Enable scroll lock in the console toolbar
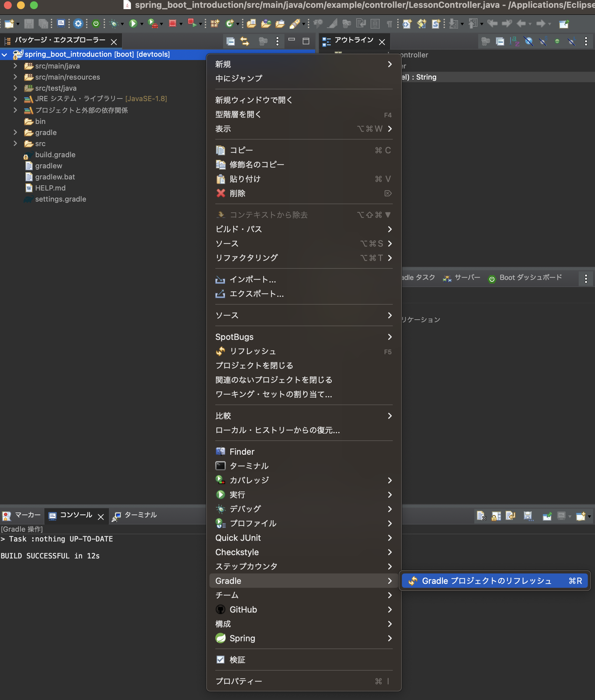595x700 pixels. pos(496,516)
